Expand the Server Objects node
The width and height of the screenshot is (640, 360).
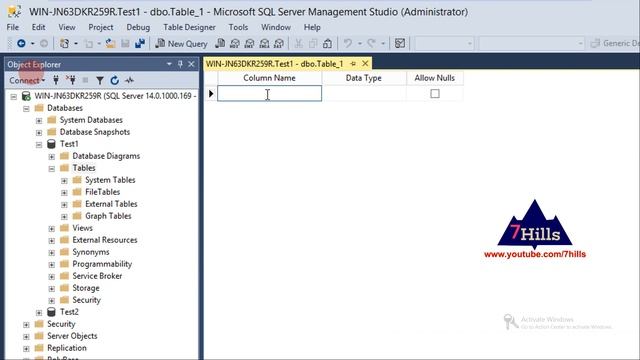pos(26,337)
